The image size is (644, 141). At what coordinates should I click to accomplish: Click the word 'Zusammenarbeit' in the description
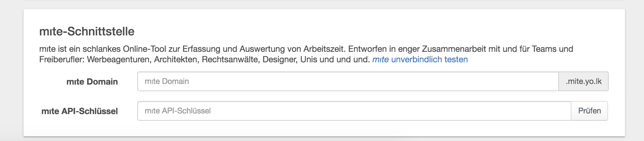[x=454, y=49]
